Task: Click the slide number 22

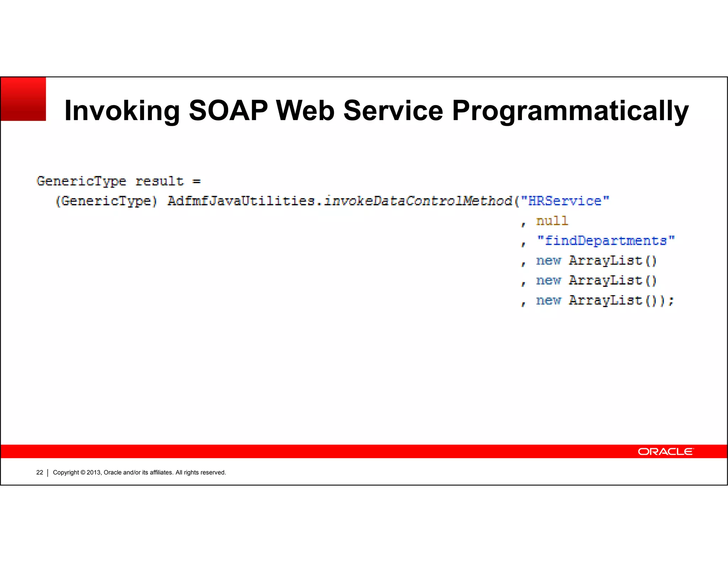Action: (x=39, y=472)
